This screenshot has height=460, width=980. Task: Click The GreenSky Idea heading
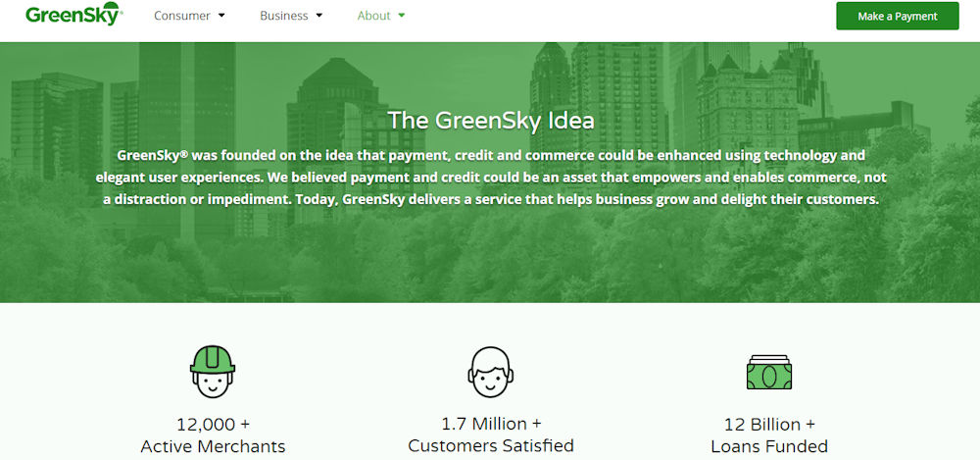pos(491,121)
